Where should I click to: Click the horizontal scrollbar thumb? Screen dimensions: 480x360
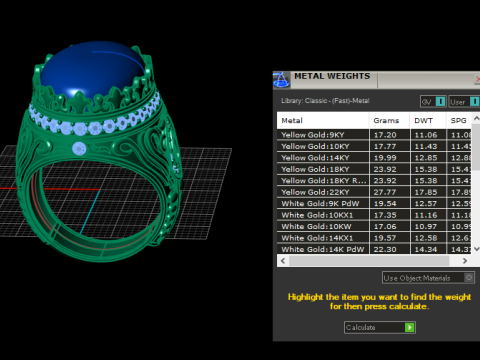pyautogui.click(x=369, y=261)
